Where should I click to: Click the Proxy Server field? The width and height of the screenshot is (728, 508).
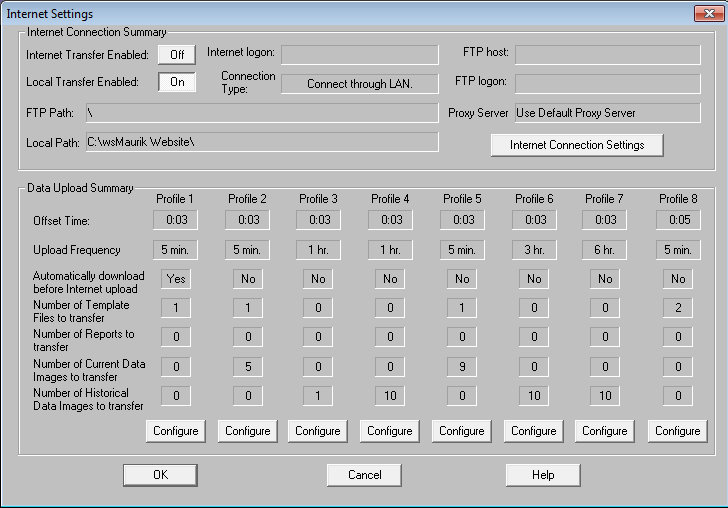607,113
